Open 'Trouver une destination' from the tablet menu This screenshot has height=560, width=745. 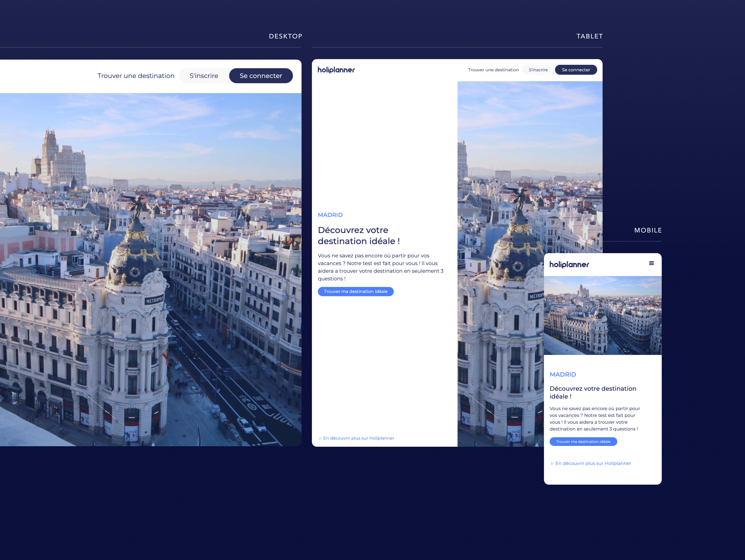coord(493,70)
